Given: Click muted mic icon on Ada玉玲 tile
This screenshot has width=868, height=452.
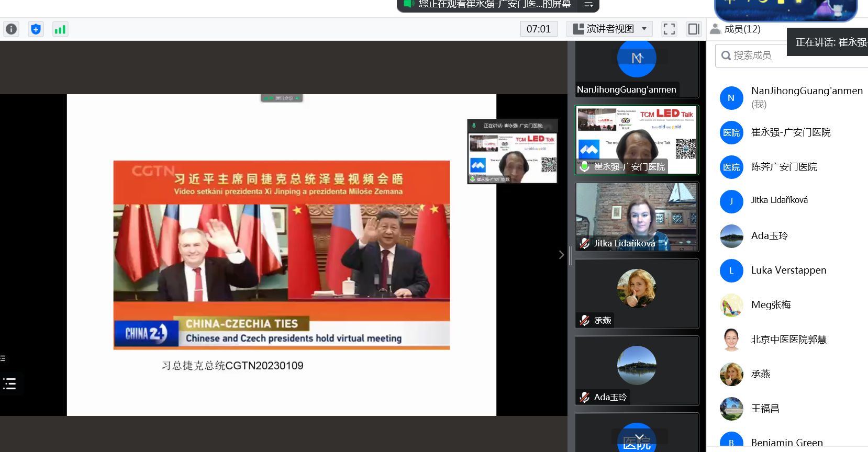Looking at the screenshot, I should coord(585,397).
